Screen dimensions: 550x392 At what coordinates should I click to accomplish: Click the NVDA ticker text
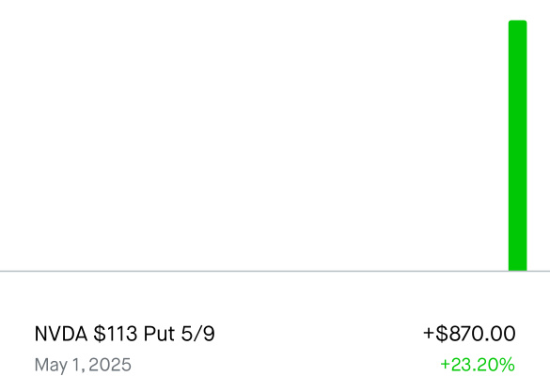click(x=61, y=334)
